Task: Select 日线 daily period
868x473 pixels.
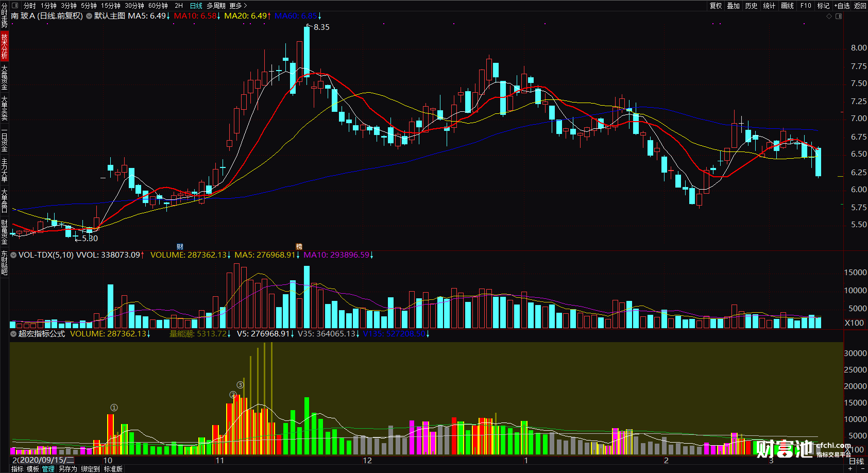Action: pyautogui.click(x=196, y=6)
